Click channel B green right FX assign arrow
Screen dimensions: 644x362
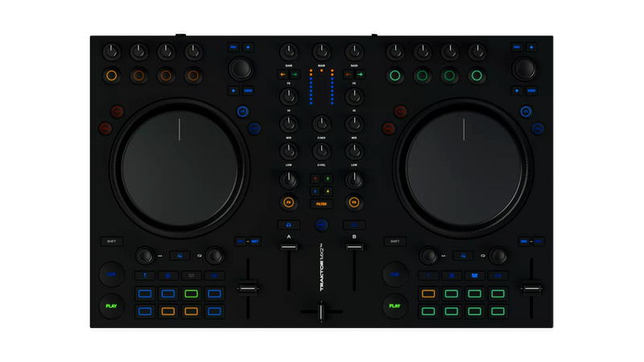(360, 75)
